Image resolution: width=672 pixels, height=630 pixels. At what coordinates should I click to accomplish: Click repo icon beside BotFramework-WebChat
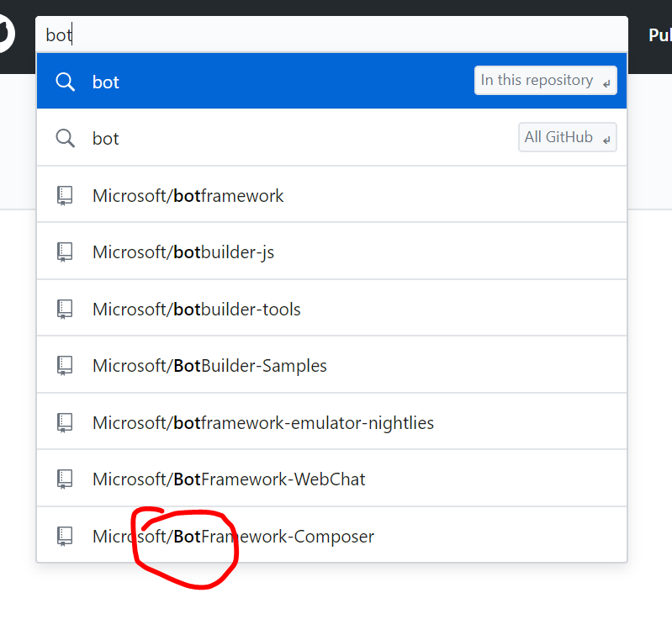[x=65, y=479]
